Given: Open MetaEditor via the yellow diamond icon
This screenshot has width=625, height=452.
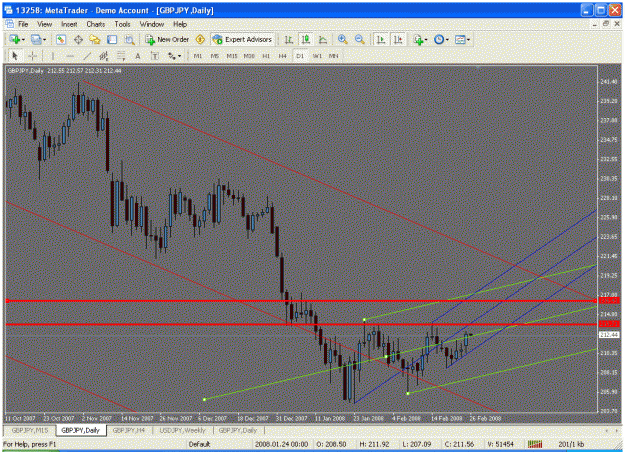Looking at the screenshot, I should pos(200,39).
